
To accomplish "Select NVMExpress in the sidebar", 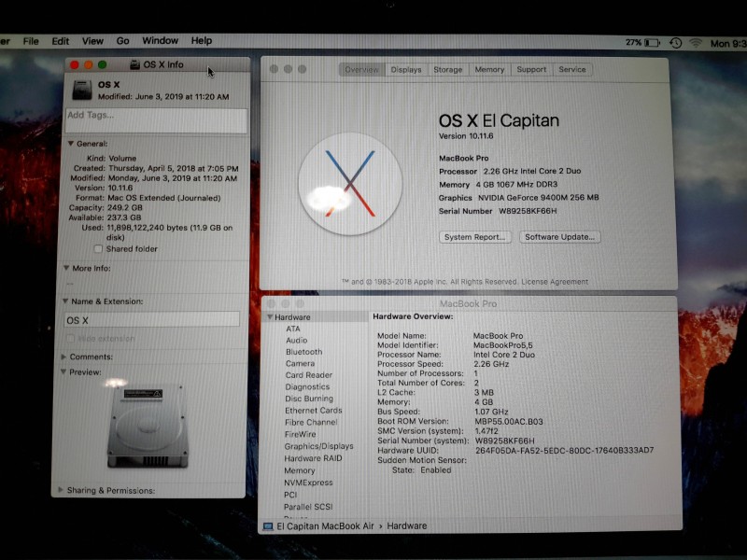I will [308, 483].
